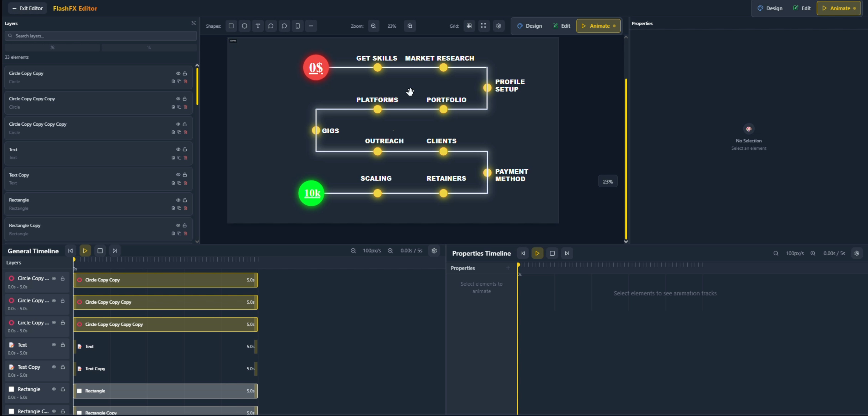868x416 pixels.
Task: Duplicate the Text Copy layer
Action: click(179, 183)
